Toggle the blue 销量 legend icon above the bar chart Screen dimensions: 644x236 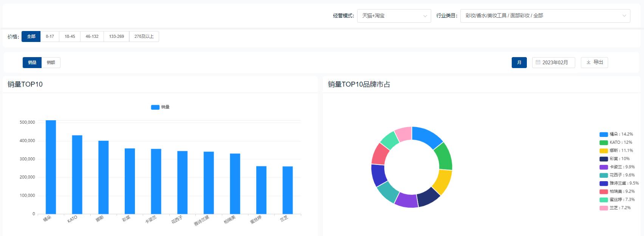[155, 107]
